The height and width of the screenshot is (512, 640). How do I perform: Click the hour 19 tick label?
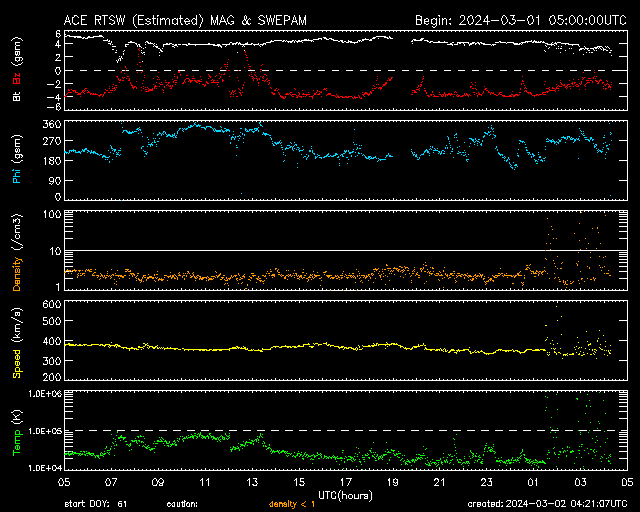point(391,482)
